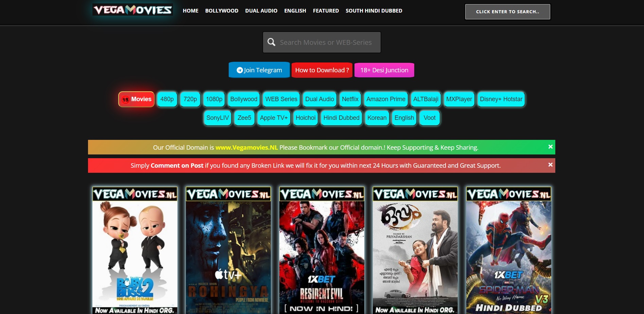Select the Netflix category tag
Image resolution: width=644 pixels, height=314 pixels.
point(350,99)
